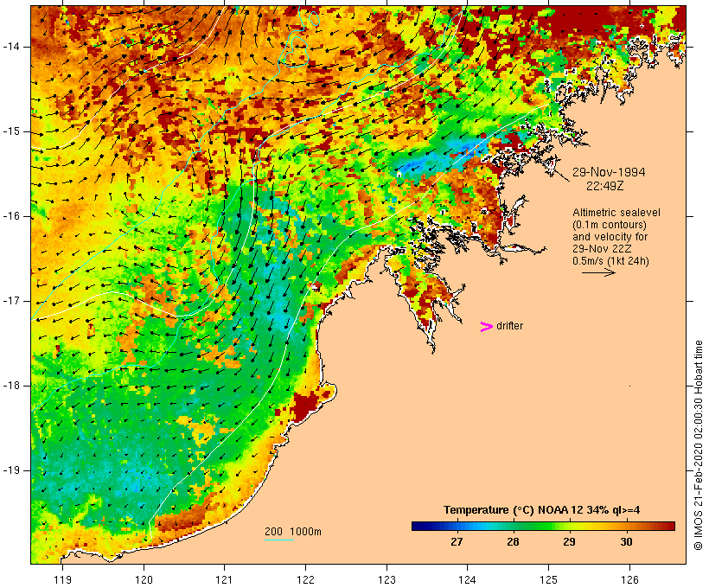Click the '29' colorbar tick label
This screenshot has width=709, height=588.
coord(569,541)
